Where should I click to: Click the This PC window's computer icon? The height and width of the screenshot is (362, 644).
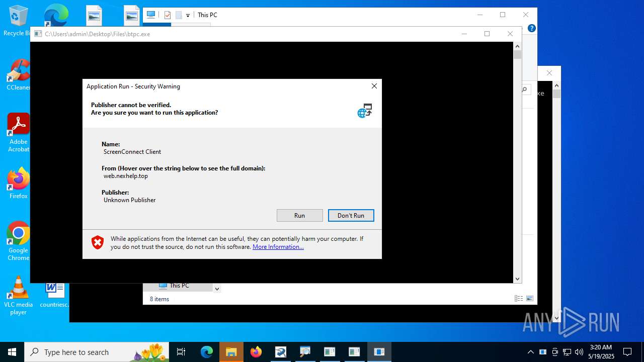pos(150,15)
